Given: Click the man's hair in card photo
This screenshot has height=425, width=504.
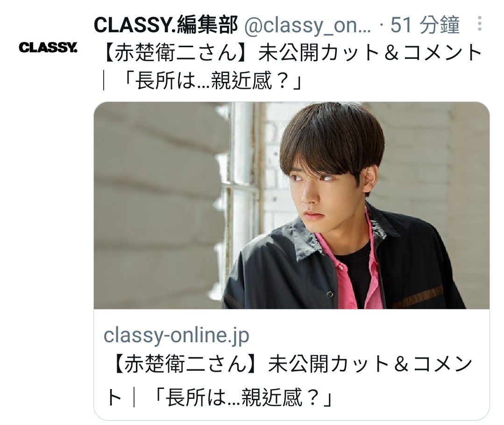Looking at the screenshot, I should (x=331, y=138).
